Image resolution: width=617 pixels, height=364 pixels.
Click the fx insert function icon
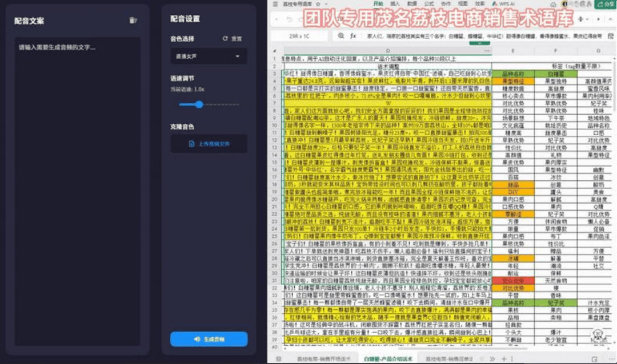353,35
